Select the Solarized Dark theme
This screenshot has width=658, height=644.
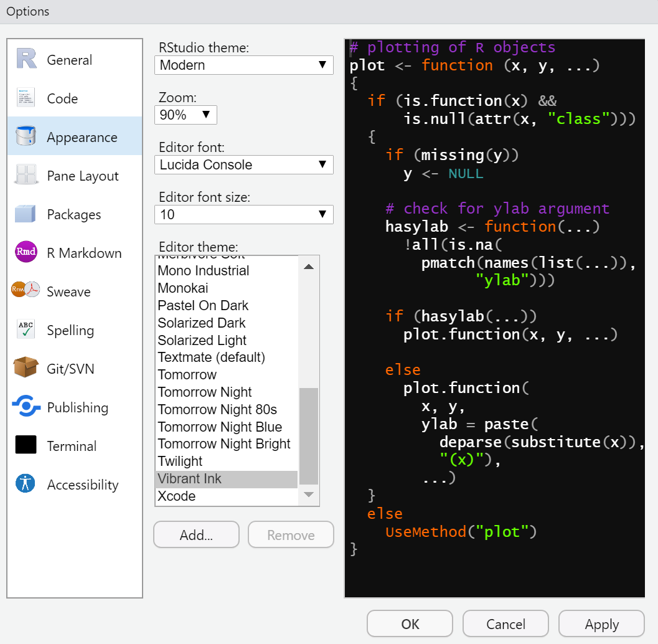coord(227,323)
